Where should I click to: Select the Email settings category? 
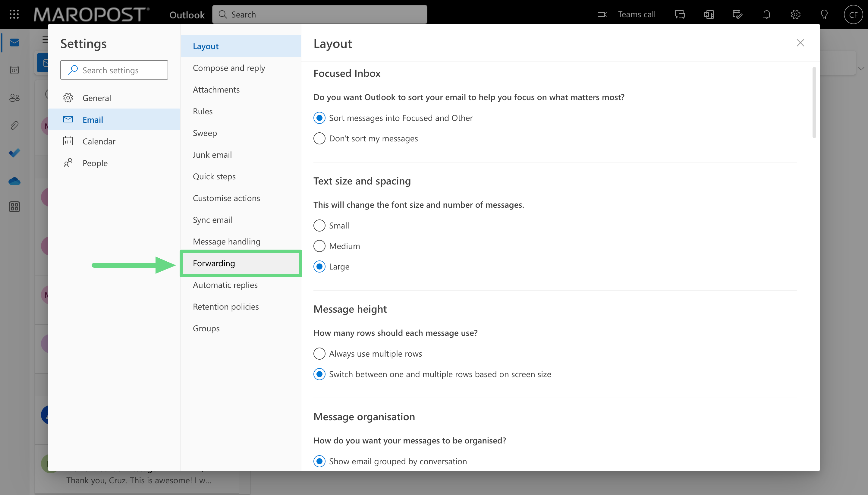tap(114, 119)
